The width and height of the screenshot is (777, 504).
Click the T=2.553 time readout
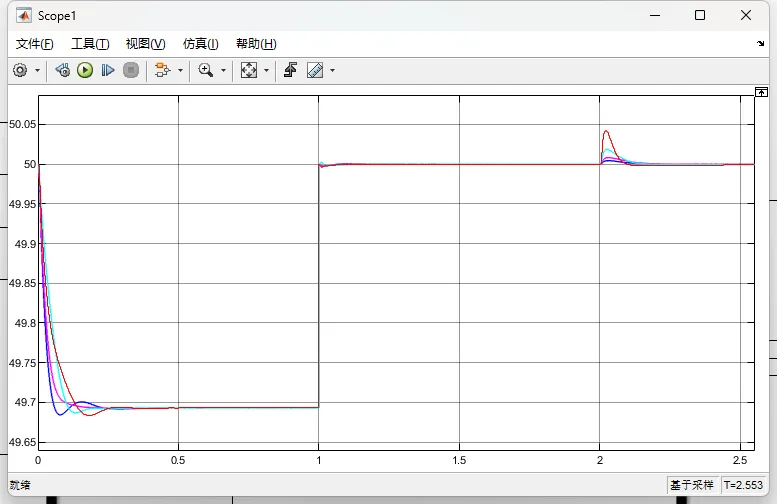click(743, 485)
